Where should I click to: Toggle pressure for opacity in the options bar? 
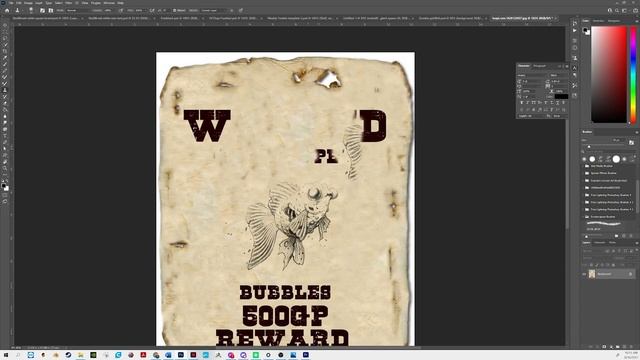[x=121, y=10]
